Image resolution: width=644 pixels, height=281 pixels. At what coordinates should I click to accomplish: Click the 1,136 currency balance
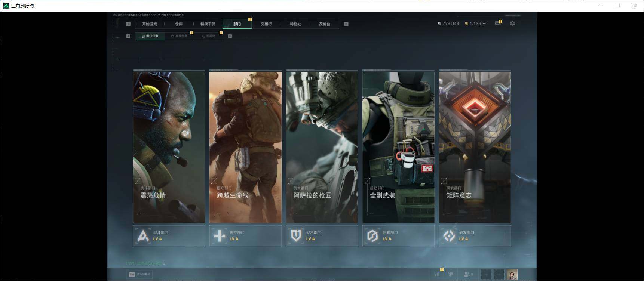click(475, 24)
